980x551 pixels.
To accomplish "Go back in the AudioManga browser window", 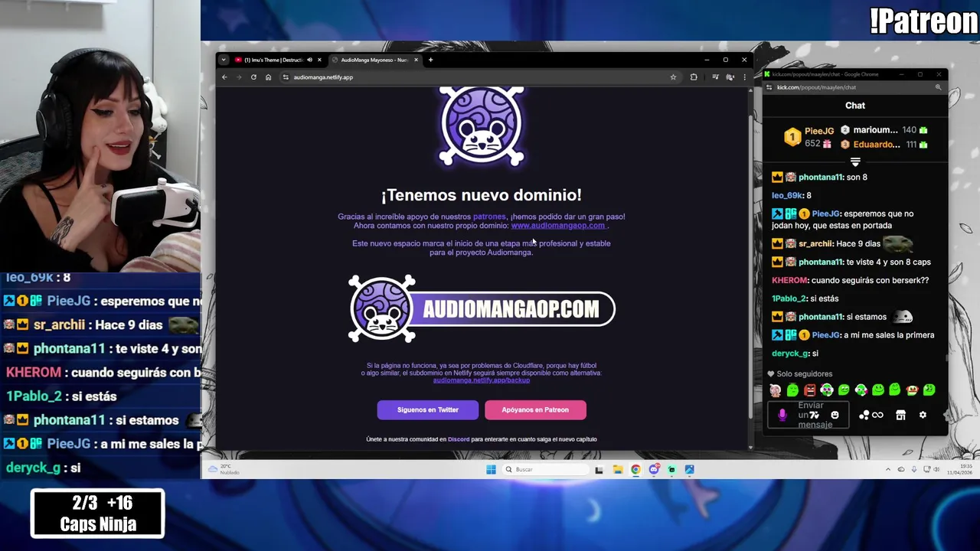I will (224, 77).
